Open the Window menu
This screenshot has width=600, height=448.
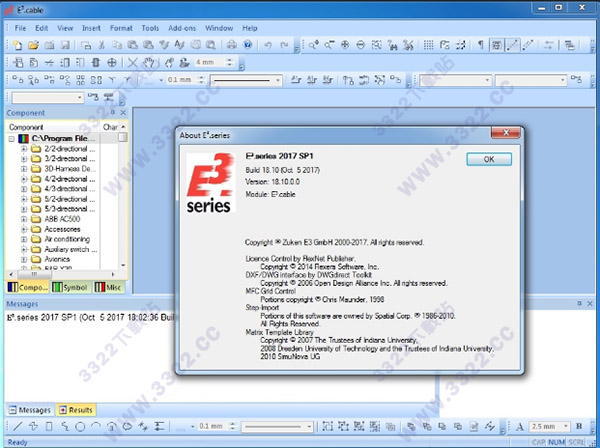point(219,28)
